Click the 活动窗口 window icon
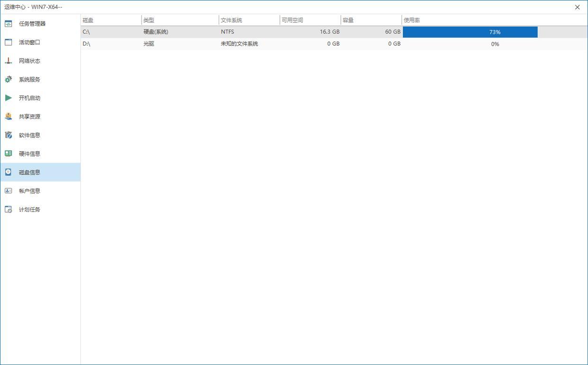588x365 pixels. click(8, 42)
